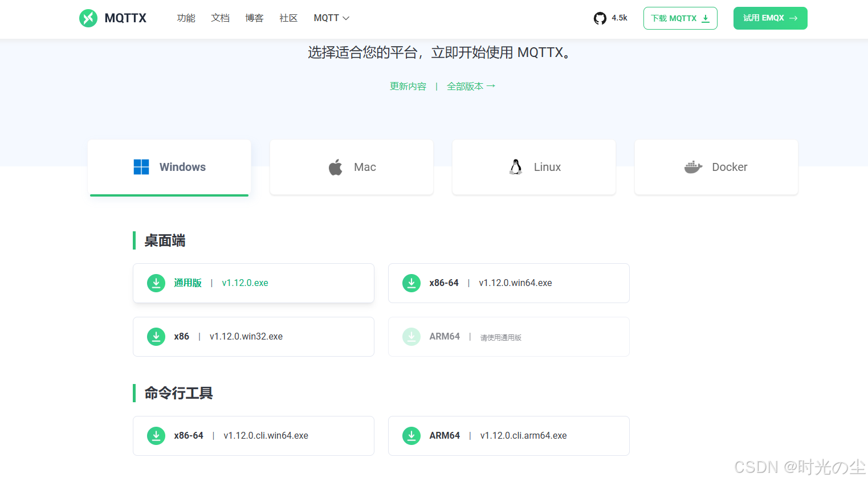Image resolution: width=868 pixels, height=482 pixels.
Task: Open the GitHub repository via the GitHub icon
Action: (600, 18)
